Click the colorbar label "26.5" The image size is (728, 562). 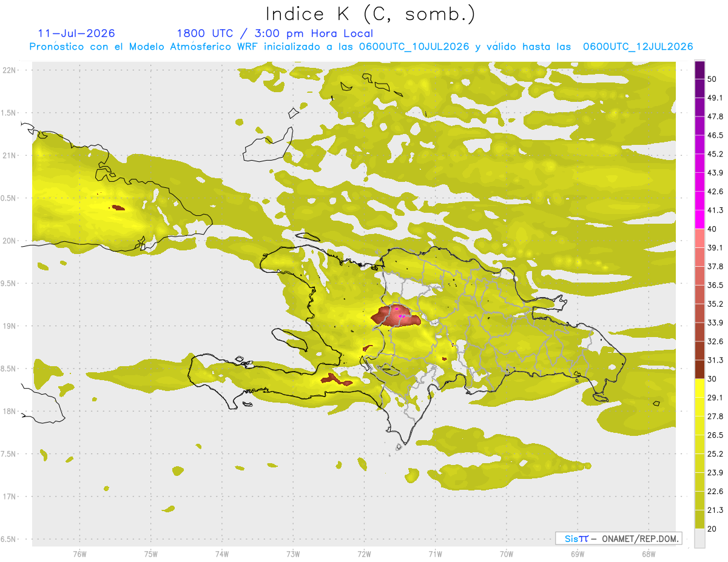click(715, 435)
